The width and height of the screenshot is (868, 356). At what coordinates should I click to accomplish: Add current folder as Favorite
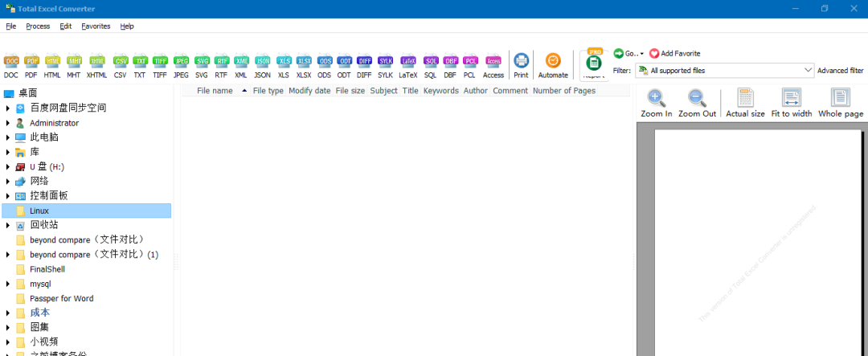(675, 54)
